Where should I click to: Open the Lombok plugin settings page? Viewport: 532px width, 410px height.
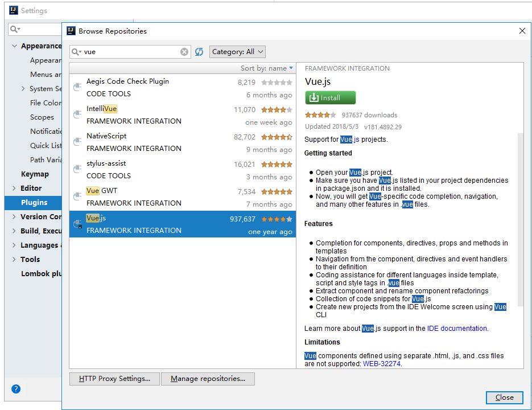42,274
